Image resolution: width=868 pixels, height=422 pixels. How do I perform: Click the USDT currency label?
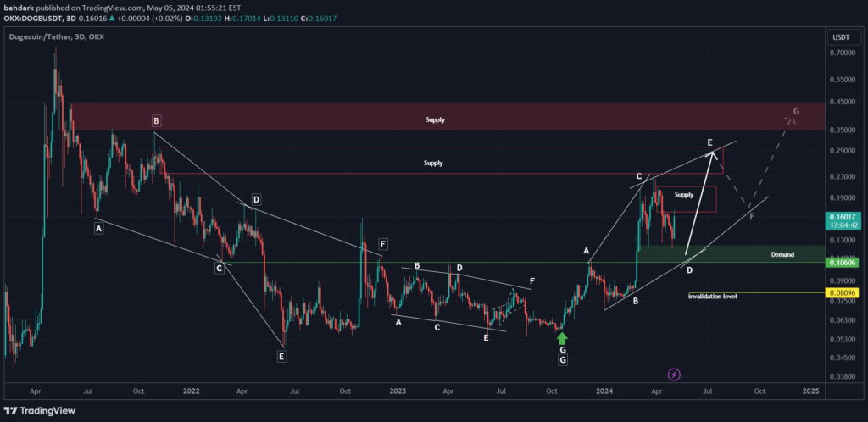click(842, 37)
